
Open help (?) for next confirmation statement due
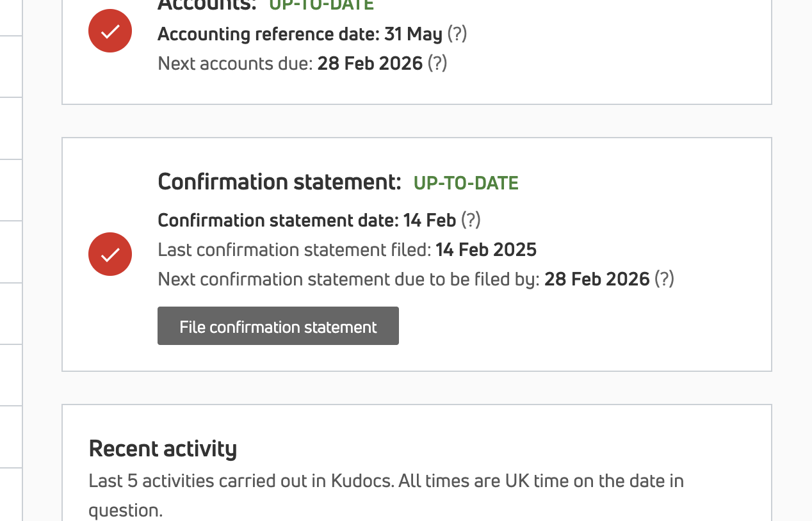[x=663, y=279]
